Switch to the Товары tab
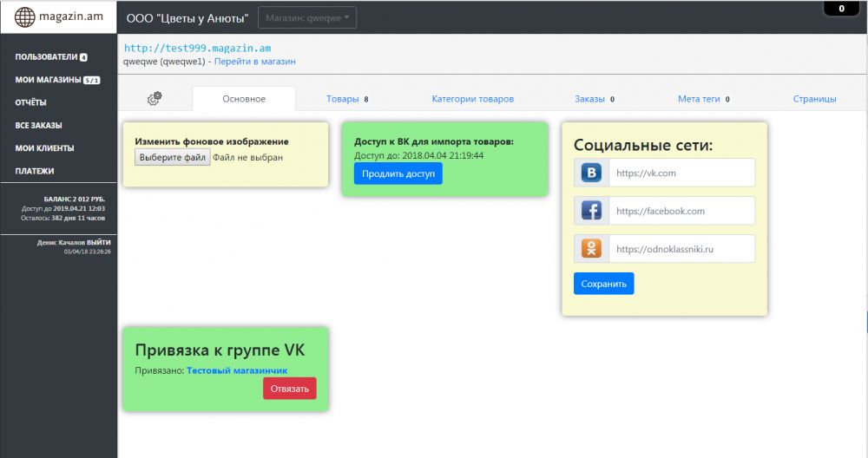This screenshot has height=458, width=868. [342, 99]
